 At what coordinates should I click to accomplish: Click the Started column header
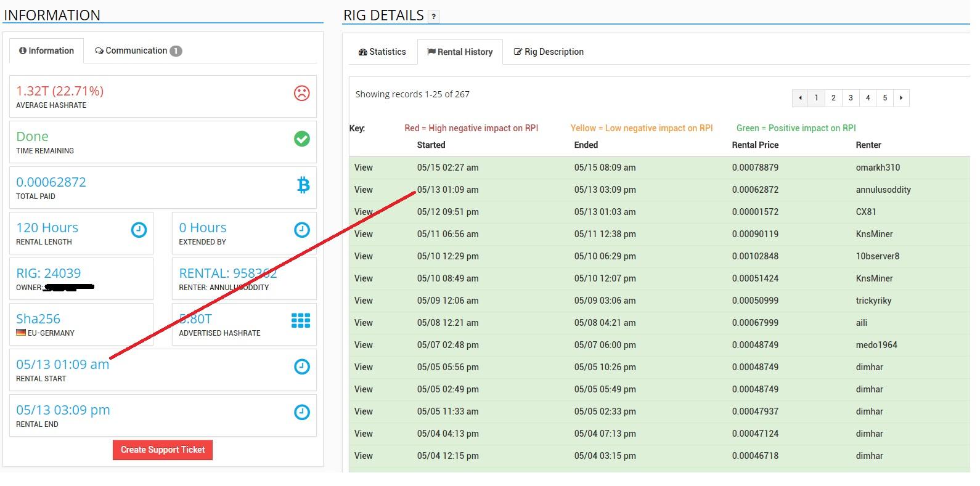(x=431, y=145)
